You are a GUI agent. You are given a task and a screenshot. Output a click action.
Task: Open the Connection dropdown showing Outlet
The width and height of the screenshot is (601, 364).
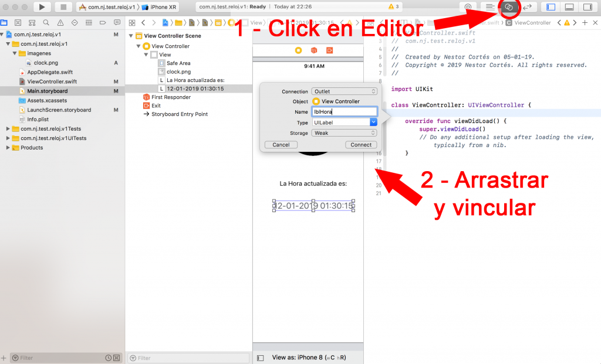[x=345, y=91]
